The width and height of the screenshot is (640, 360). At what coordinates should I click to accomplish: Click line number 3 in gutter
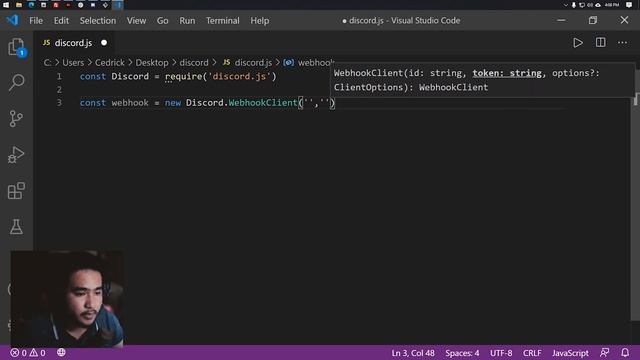[59, 102]
